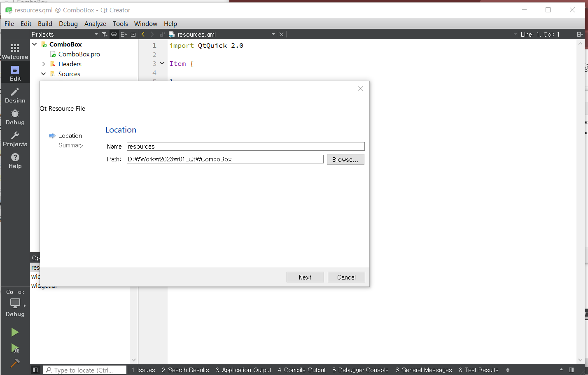
Task: Click the editor scrollbar down arrow
Action: (580, 360)
